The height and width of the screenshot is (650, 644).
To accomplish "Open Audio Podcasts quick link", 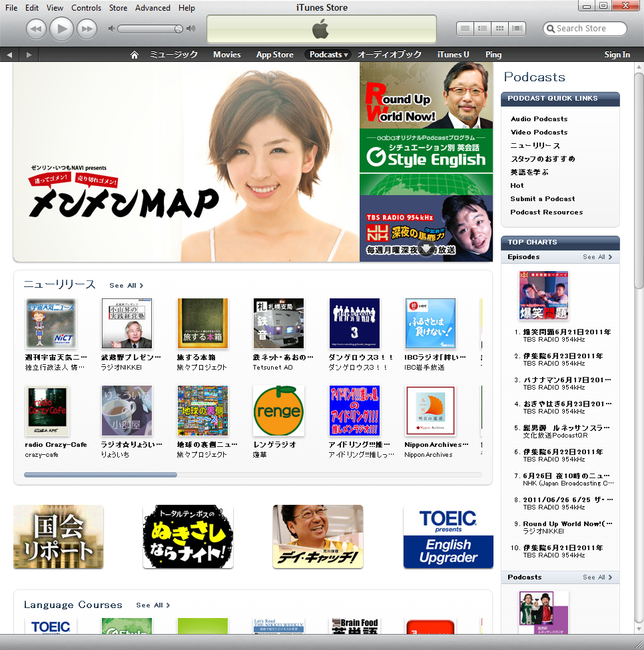I will (539, 119).
